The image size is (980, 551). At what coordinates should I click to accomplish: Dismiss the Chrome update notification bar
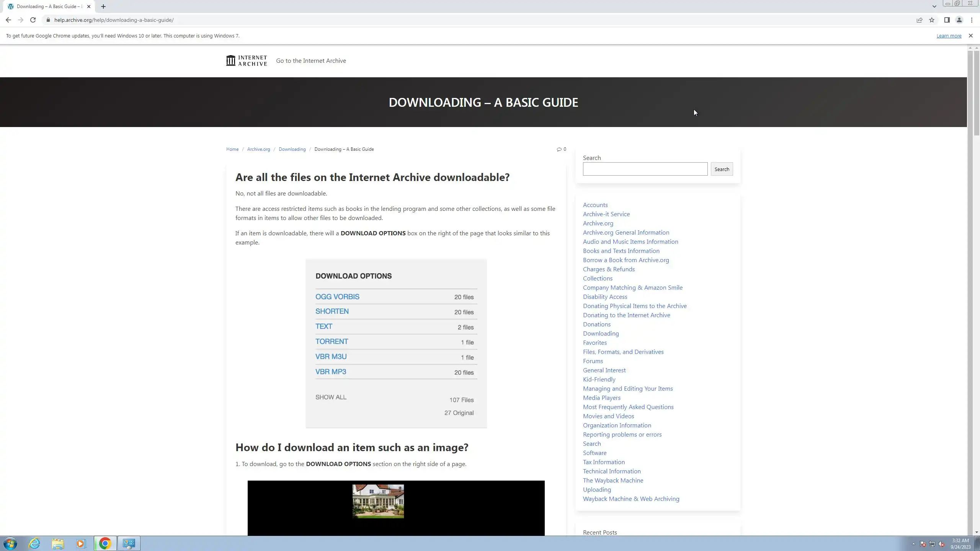coord(970,36)
